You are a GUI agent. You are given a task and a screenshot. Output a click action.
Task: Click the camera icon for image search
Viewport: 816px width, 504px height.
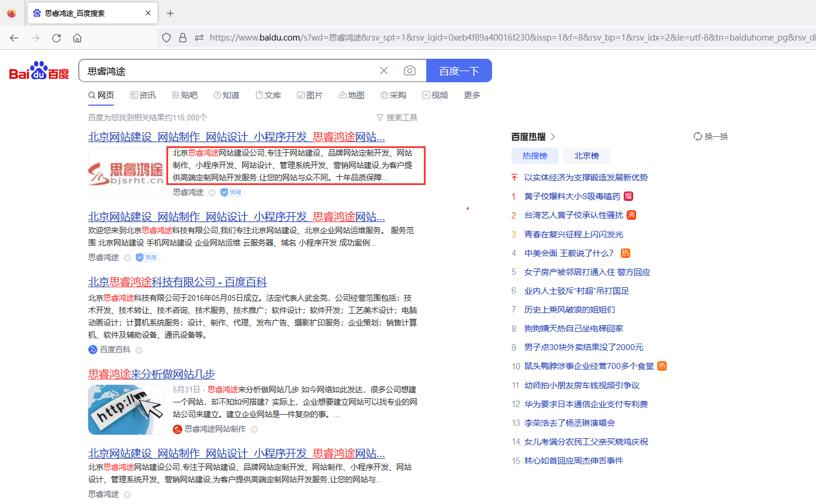click(x=410, y=70)
